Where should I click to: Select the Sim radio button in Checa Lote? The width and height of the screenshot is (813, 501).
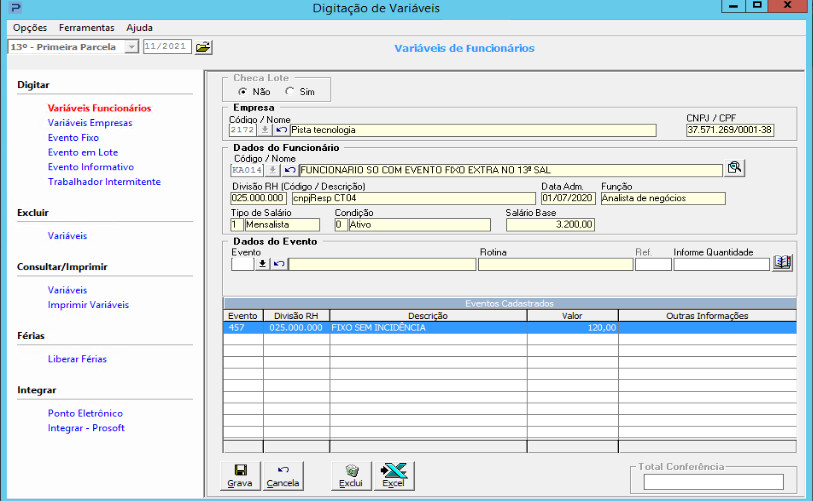pos(290,91)
